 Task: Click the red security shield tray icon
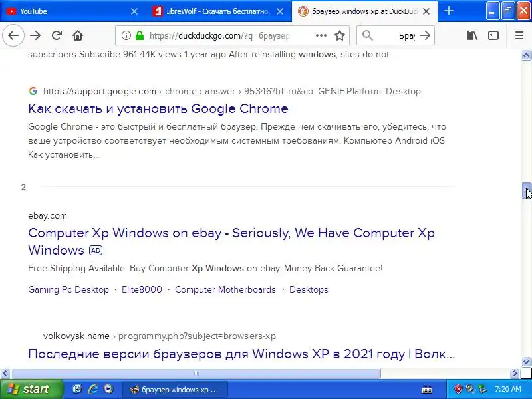(x=458, y=389)
